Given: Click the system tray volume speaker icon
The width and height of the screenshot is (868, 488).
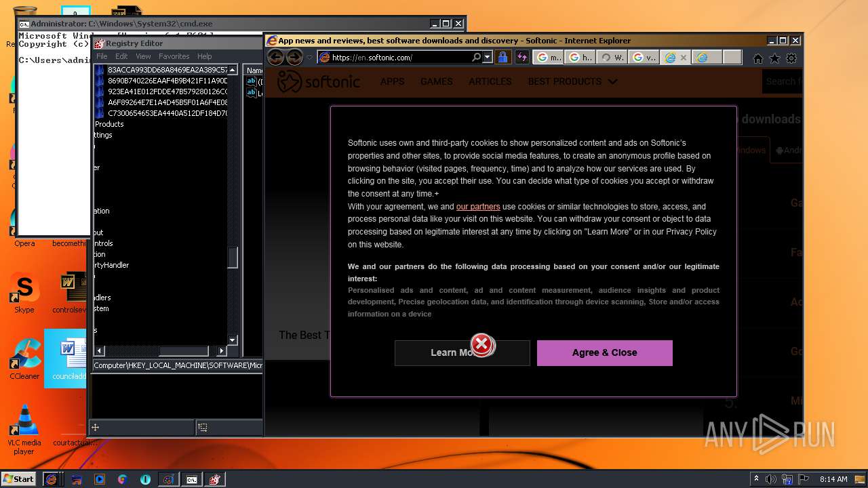Looking at the screenshot, I should [x=771, y=479].
